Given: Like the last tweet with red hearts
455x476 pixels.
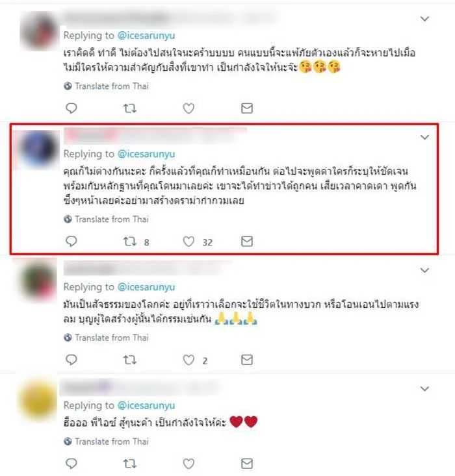Looking at the screenshot, I should pyautogui.click(x=188, y=464).
